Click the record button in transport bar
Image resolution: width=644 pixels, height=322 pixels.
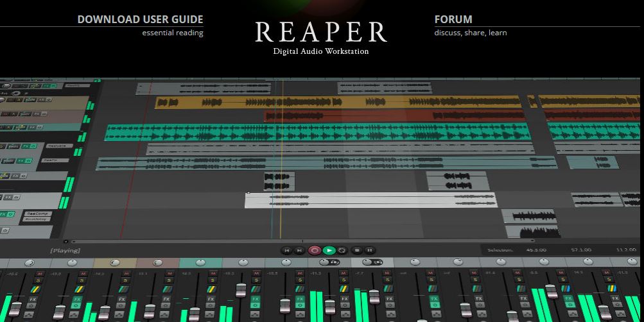(315, 250)
